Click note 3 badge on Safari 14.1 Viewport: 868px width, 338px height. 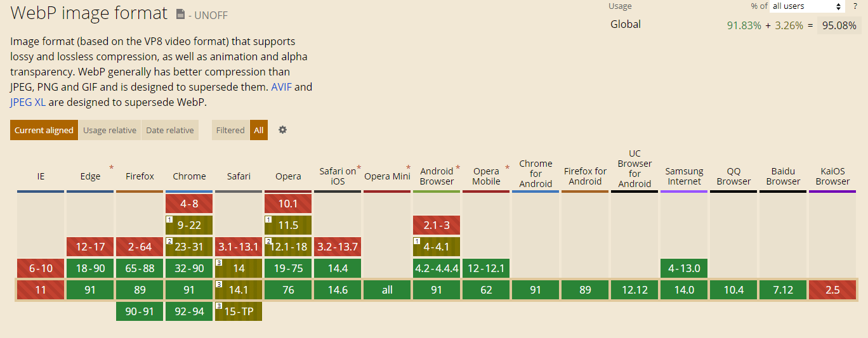(x=219, y=284)
